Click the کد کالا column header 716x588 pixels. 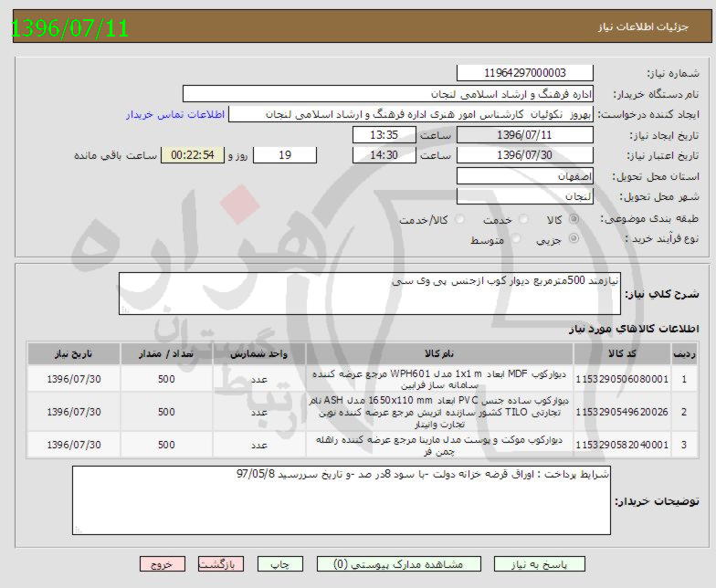pyautogui.click(x=622, y=353)
